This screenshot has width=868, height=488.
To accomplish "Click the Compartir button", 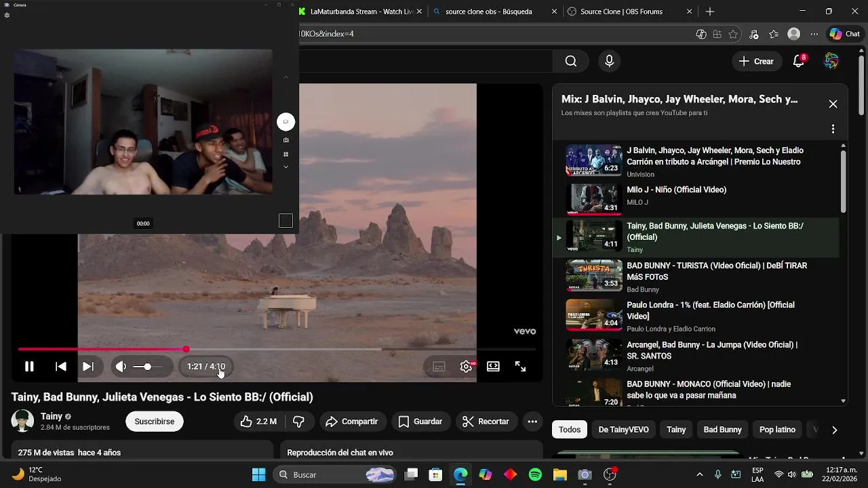I will tap(351, 422).
